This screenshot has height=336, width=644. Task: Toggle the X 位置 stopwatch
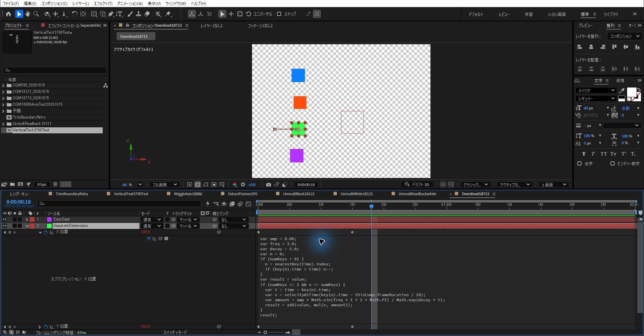tap(46, 232)
